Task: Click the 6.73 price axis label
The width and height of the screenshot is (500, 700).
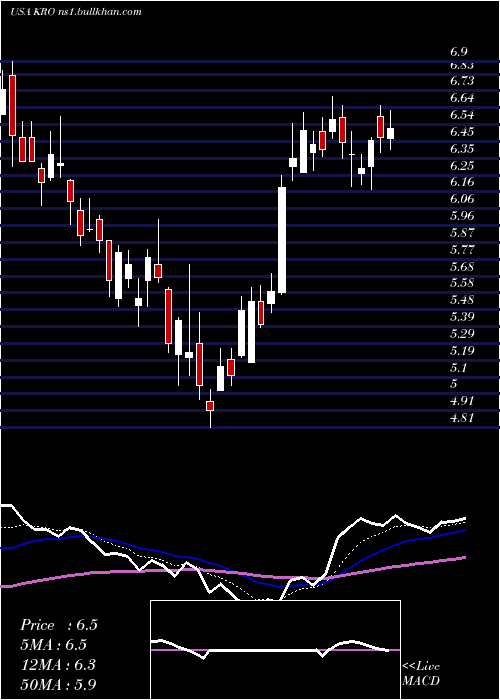Action: [x=462, y=81]
